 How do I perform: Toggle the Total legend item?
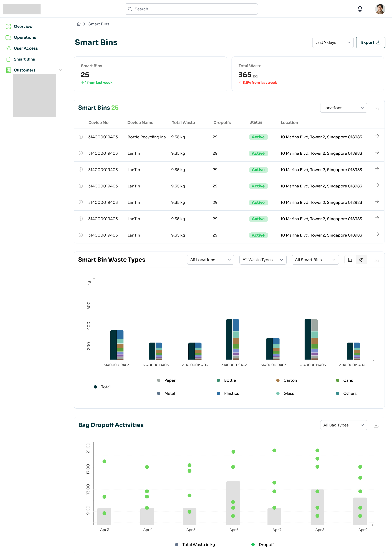coord(102,387)
